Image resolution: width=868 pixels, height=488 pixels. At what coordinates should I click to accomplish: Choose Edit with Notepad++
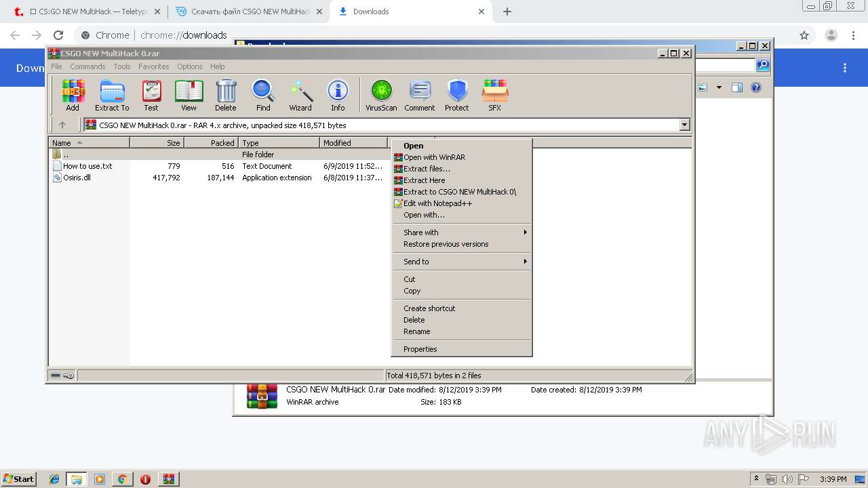pos(461,203)
